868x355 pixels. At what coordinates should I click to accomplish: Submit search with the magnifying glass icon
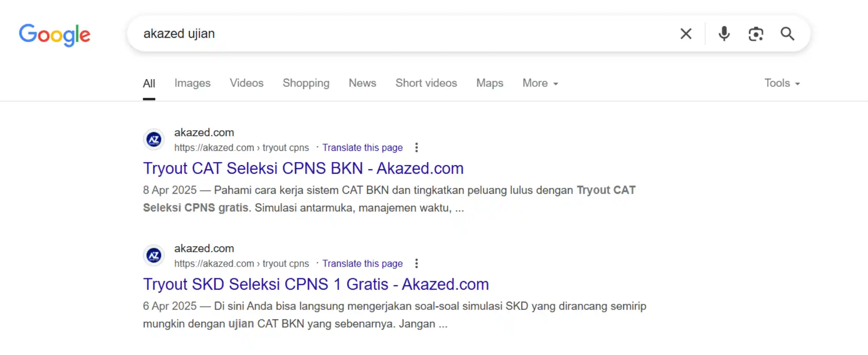pyautogui.click(x=787, y=34)
